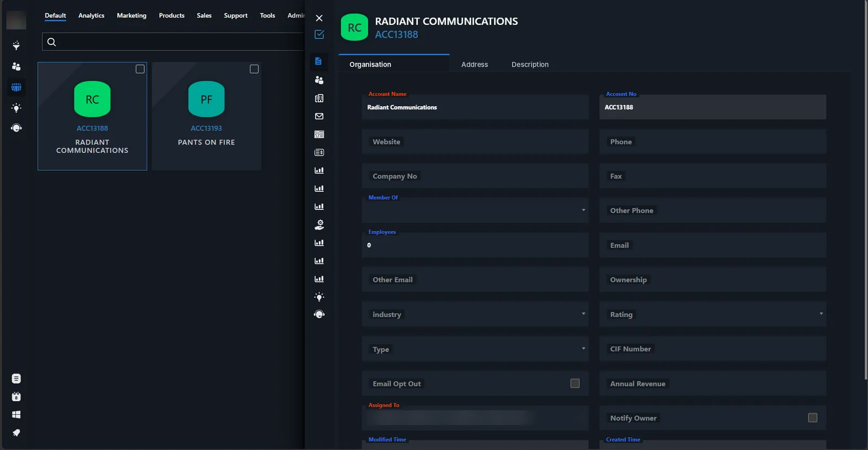The height and width of the screenshot is (450, 868).
Task: Open the funnel leads icon in the main sidebar
Action: 16,46
